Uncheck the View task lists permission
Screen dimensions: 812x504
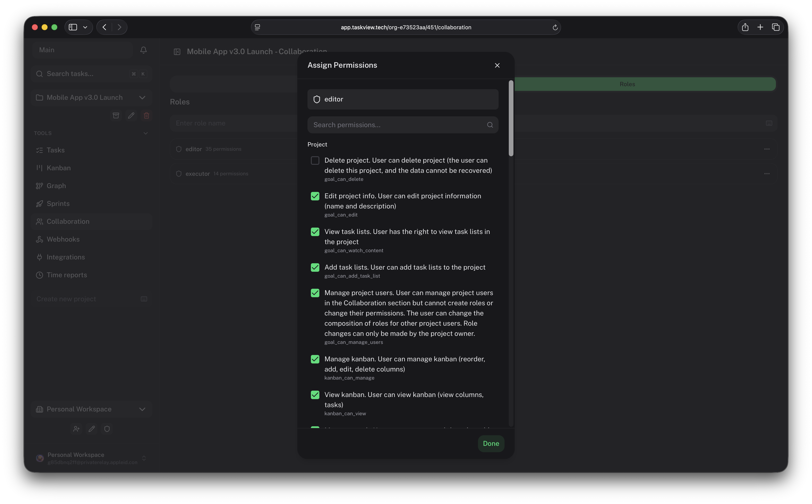315,232
